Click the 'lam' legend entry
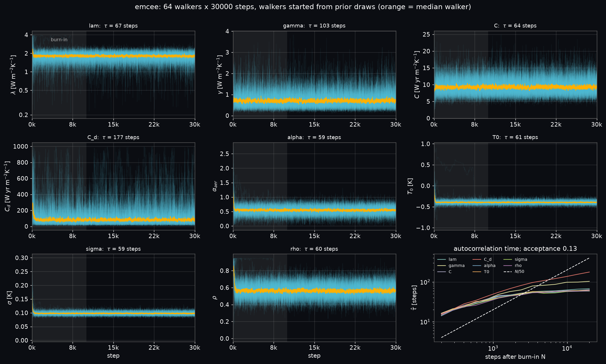Screen dimensions: 606x364 coord(447,259)
